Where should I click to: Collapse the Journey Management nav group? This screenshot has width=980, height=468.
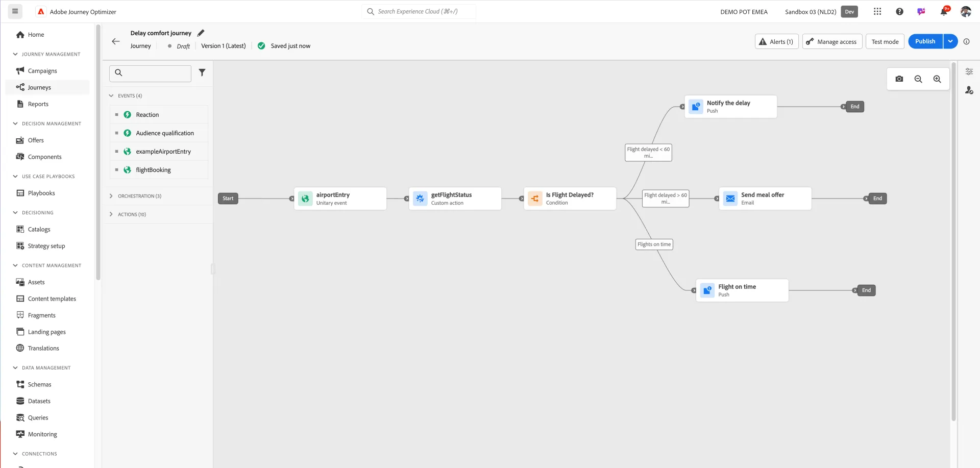tap(15, 54)
